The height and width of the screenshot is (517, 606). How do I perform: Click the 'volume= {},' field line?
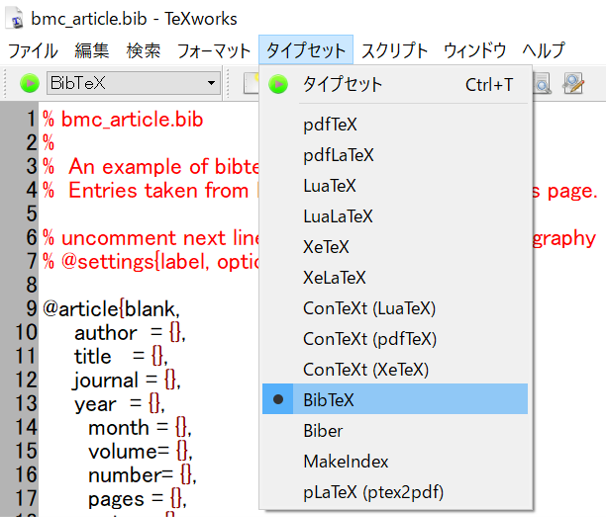click(140, 451)
